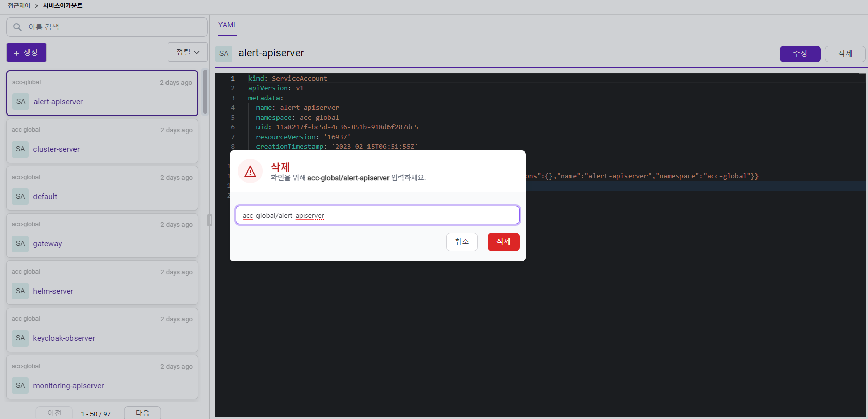This screenshot has height=419, width=868.
Task: Click the SA badge for alert-apiserver card
Action: 21,102
